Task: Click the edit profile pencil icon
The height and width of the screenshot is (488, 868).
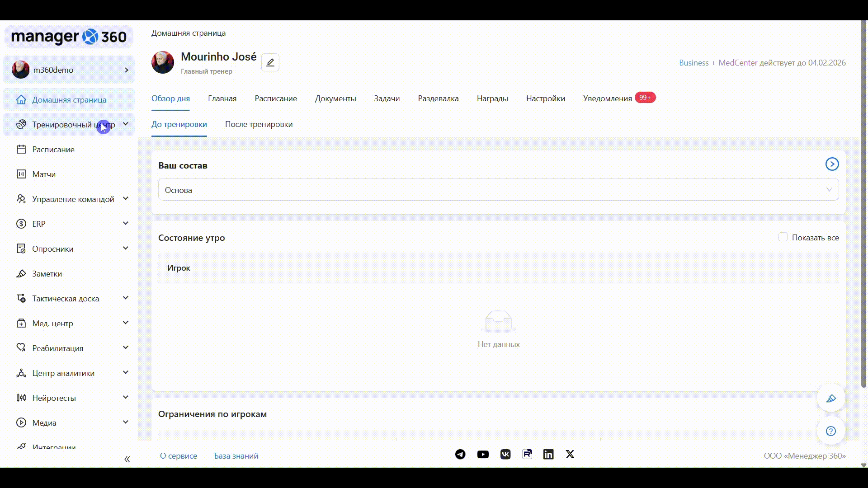Action: [x=270, y=62]
